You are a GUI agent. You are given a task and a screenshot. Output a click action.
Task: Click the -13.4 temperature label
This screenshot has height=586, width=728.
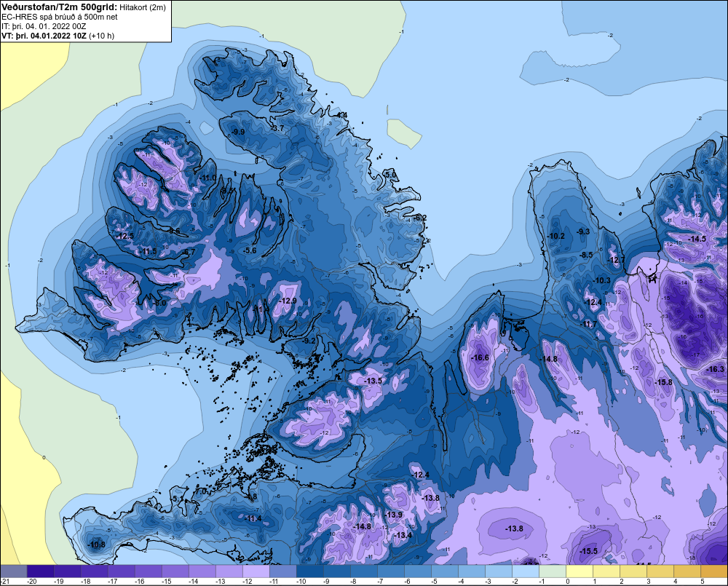click(x=403, y=535)
